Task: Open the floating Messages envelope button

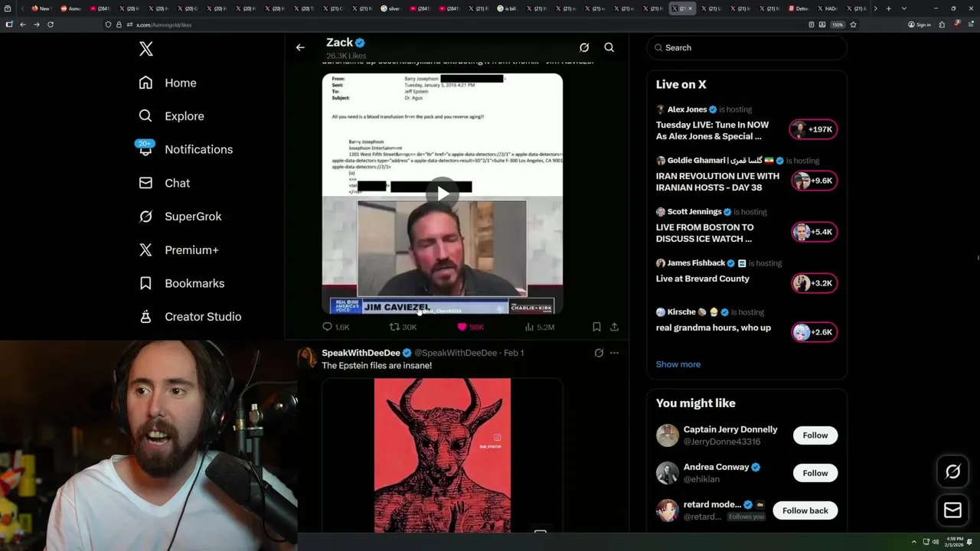Action: (x=952, y=510)
